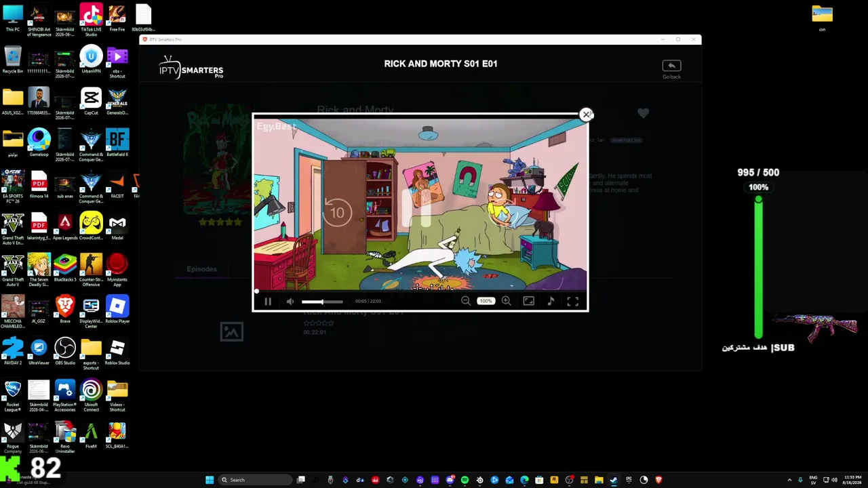Switch ENG SV keyboard language

click(x=814, y=480)
